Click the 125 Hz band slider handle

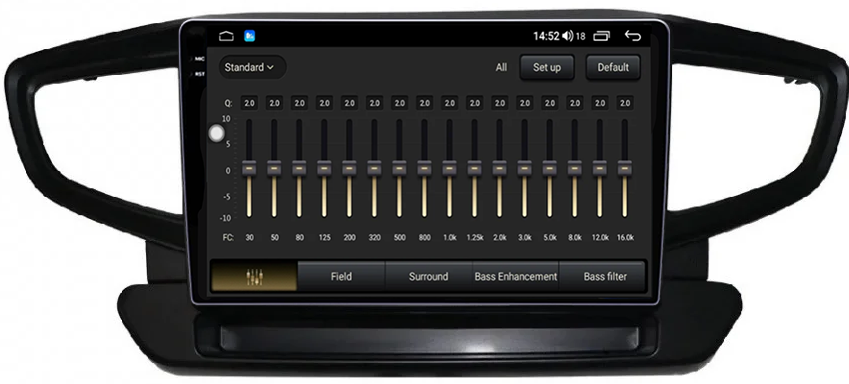click(324, 168)
